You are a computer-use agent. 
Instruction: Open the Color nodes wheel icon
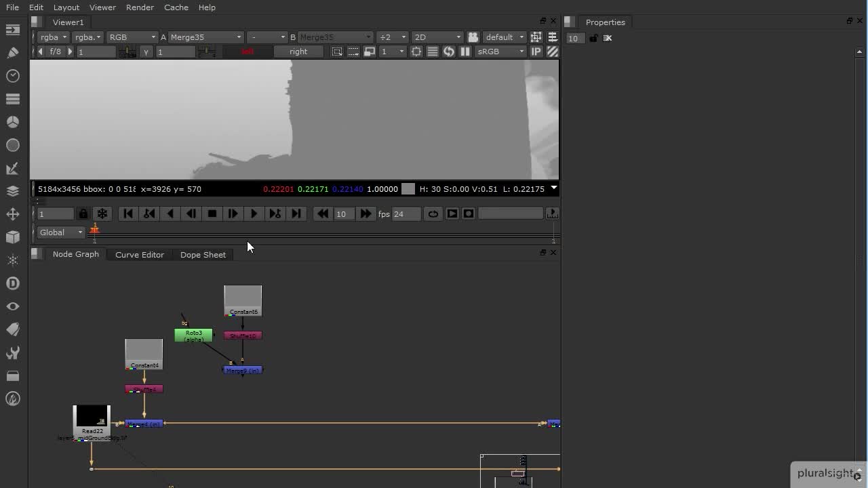click(13, 122)
